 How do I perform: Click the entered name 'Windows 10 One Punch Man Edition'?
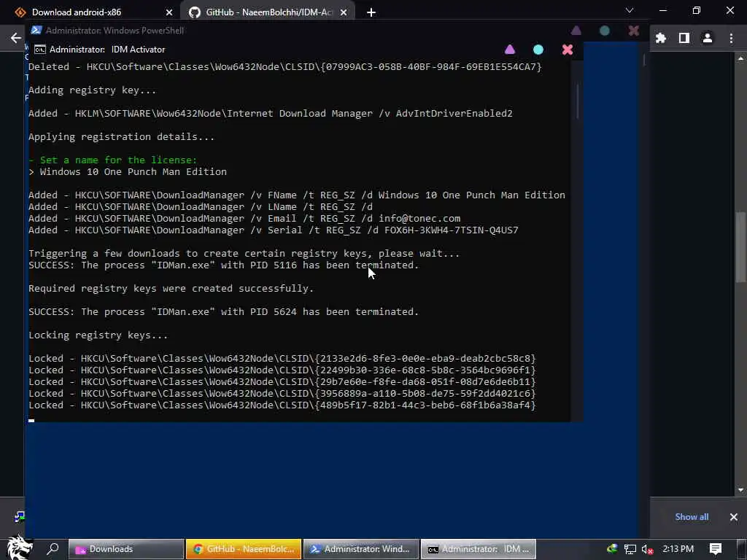click(x=133, y=172)
